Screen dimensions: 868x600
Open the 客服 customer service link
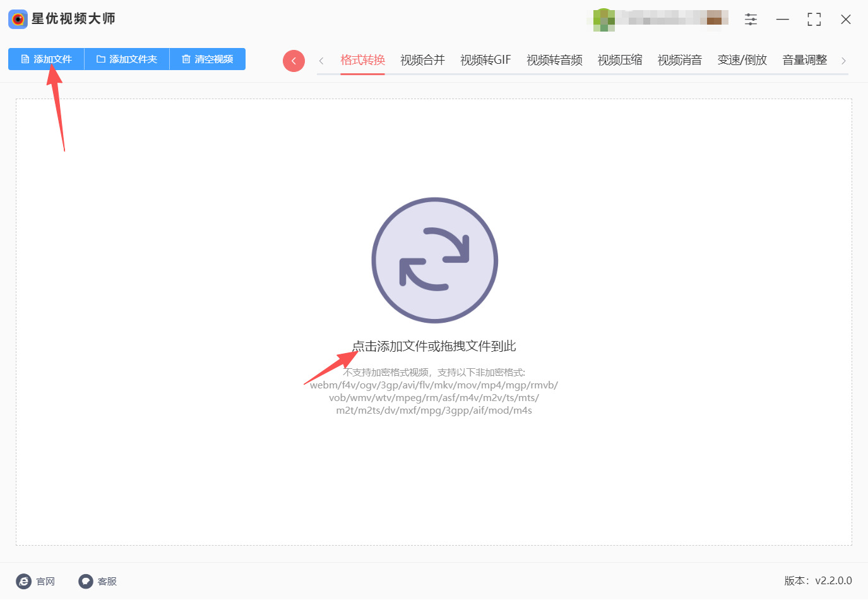(x=98, y=581)
